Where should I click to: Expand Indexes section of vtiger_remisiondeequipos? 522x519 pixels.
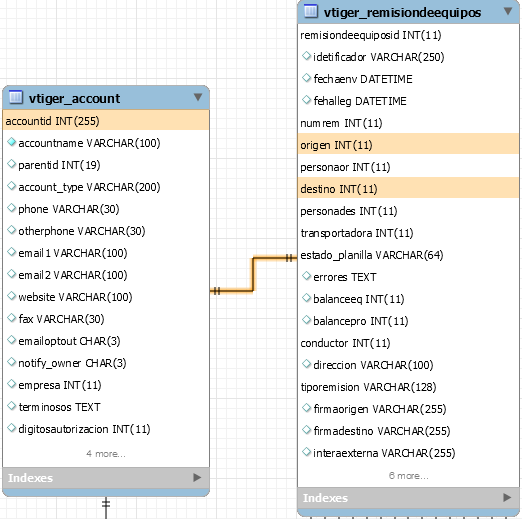[x=507, y=497]
